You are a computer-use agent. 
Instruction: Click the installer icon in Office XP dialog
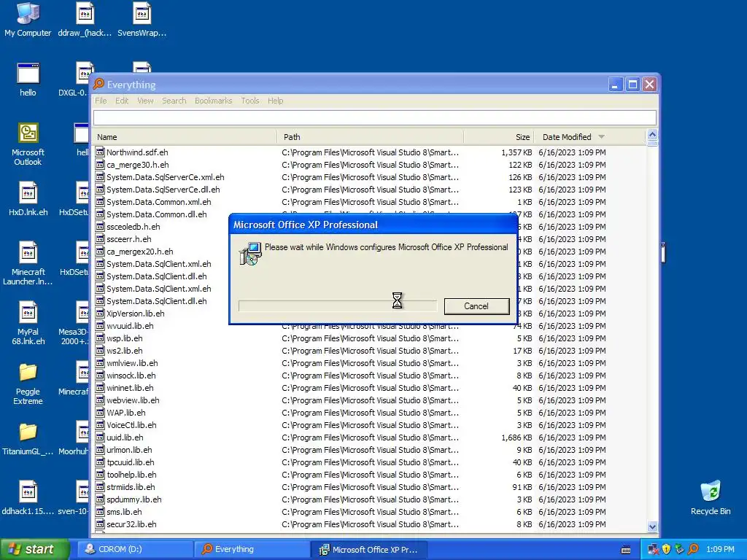(250, 253)
